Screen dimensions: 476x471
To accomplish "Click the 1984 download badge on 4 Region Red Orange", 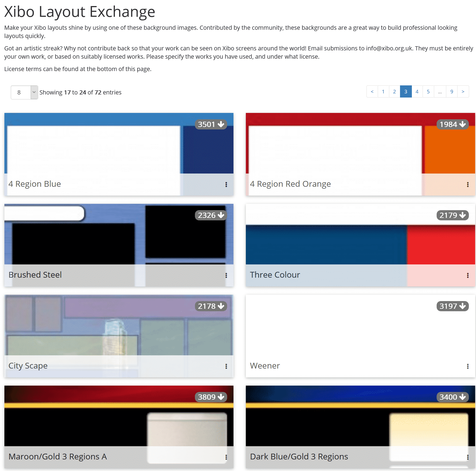I will [x=453, y=124].
